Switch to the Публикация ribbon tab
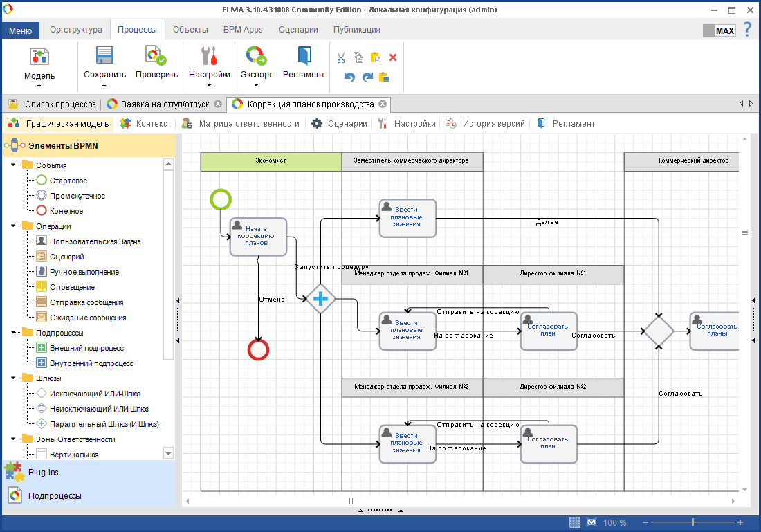The width and height of the screenshot is (761, 532). pyautogui.click(x=357, y=30)
